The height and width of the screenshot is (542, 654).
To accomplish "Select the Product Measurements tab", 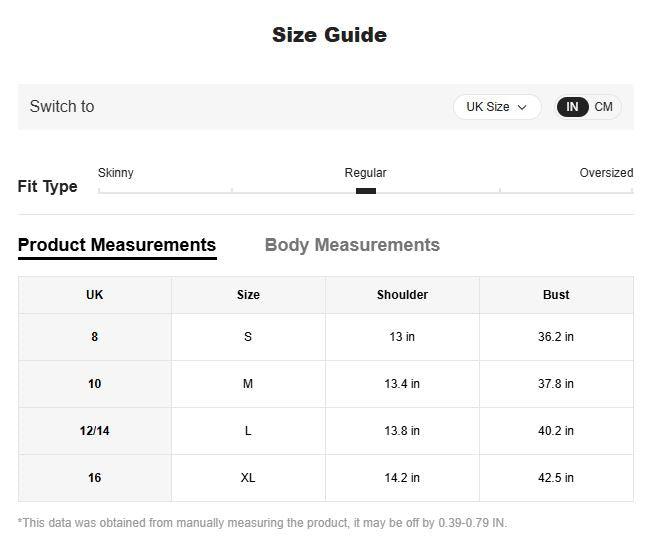I will click(x=117, y=245).
